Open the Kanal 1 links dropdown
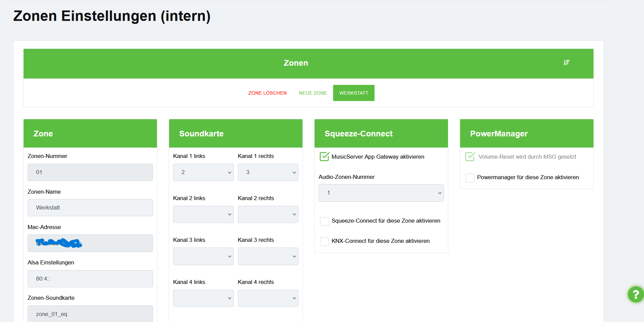Viewport: 644px width, 322px height. pyautogui.click(x=203, y=172)
